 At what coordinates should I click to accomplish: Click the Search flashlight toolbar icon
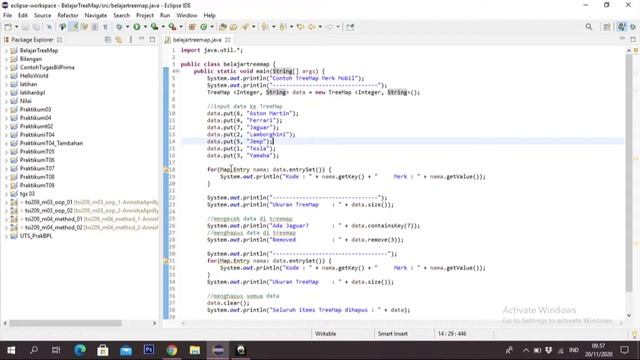(x=245, y=27)
